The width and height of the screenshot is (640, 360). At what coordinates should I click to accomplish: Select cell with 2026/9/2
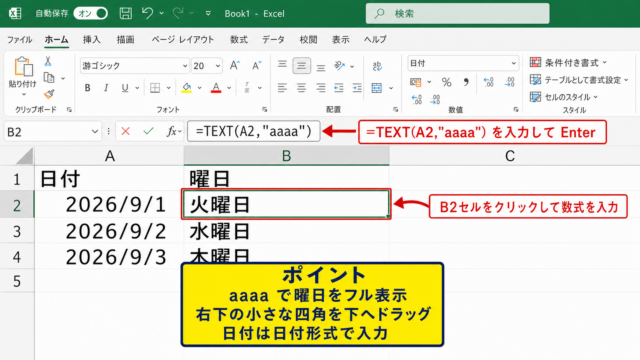pos(109,231)
